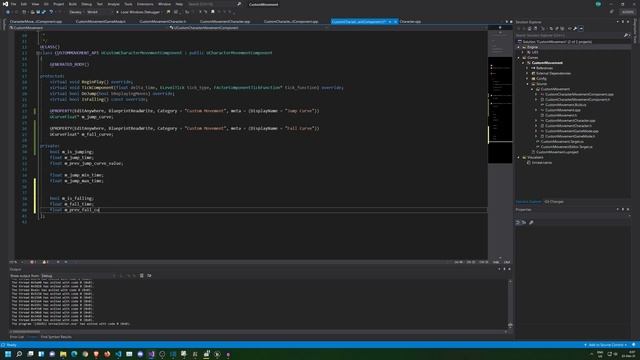The height and width of the screenshot is (360, 640).
Task: Open Windows Start menu
Action: 8,354
